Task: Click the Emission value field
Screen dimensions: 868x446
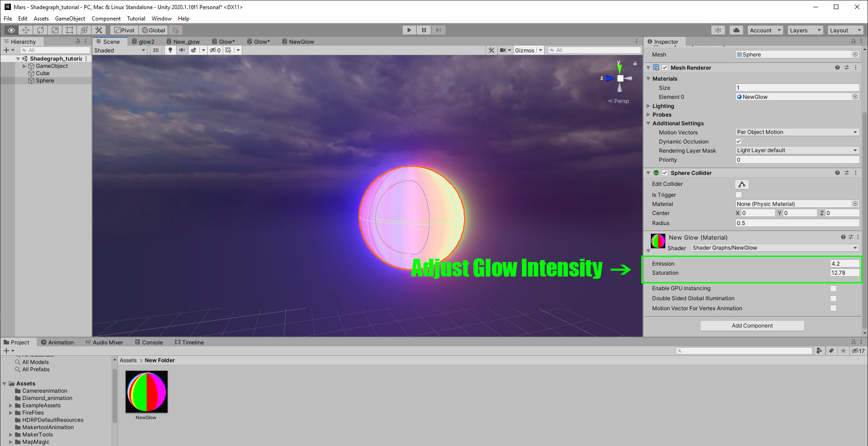Action: coord(845,263)
